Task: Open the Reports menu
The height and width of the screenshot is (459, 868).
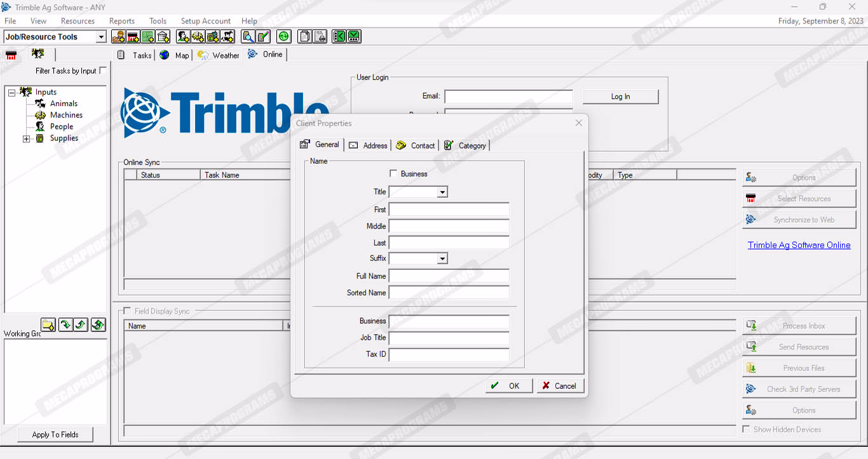Action: point(122,21)
